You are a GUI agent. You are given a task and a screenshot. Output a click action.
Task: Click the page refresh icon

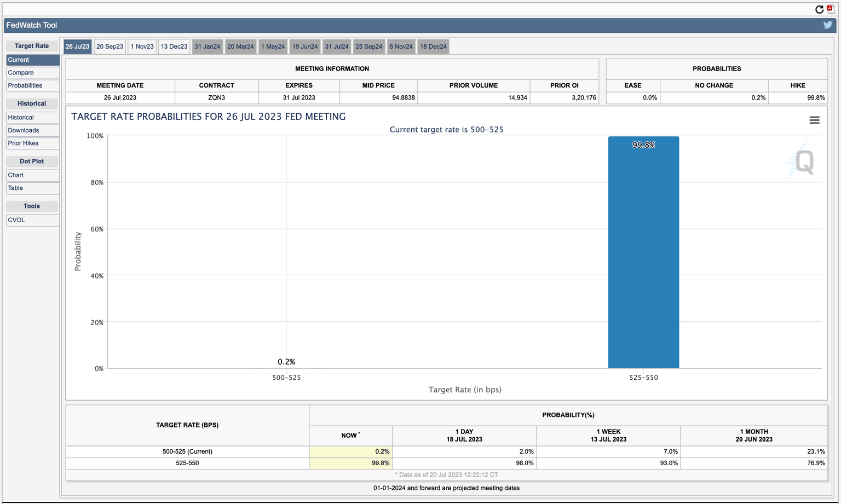819,9
